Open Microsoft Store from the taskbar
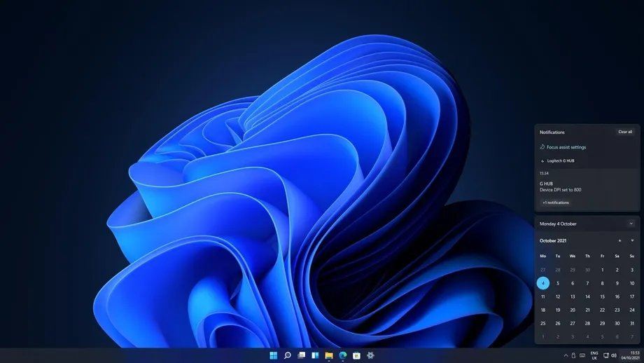 [356, 355]
